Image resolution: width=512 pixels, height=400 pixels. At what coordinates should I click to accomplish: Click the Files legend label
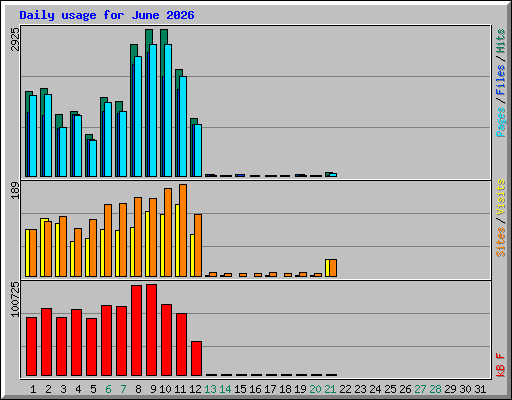click(x=501, y=80)
